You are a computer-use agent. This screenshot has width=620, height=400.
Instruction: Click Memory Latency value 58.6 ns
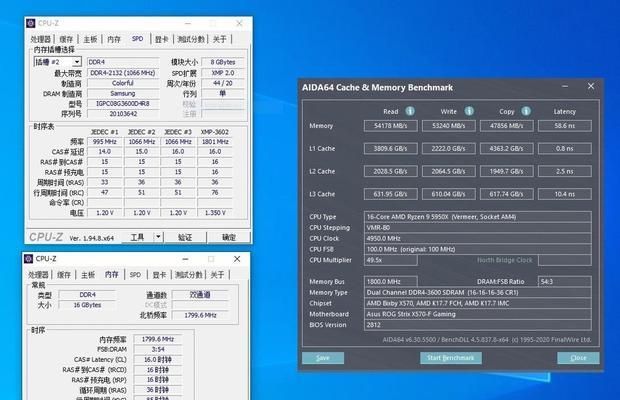[565, 126]
